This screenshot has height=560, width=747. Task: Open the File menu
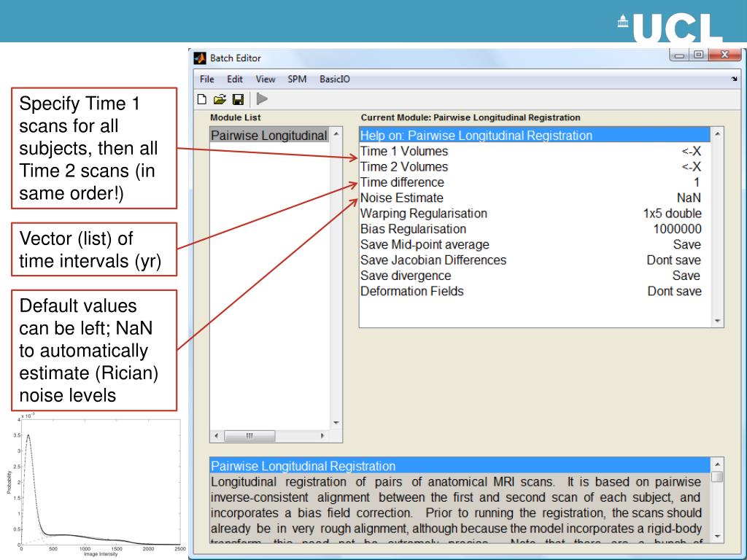[x=206, y=79]
